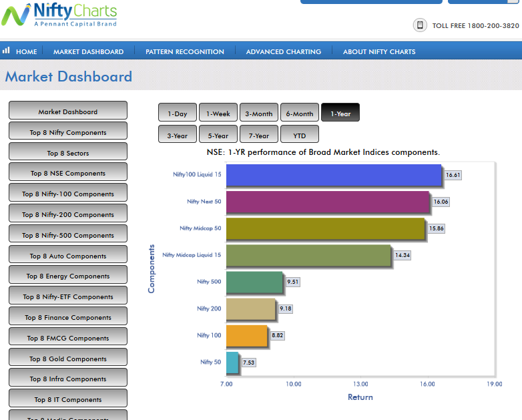Select the 1-Year period tab
The width and height of the screenshot is (522, 420).
(x=340, y=113)
